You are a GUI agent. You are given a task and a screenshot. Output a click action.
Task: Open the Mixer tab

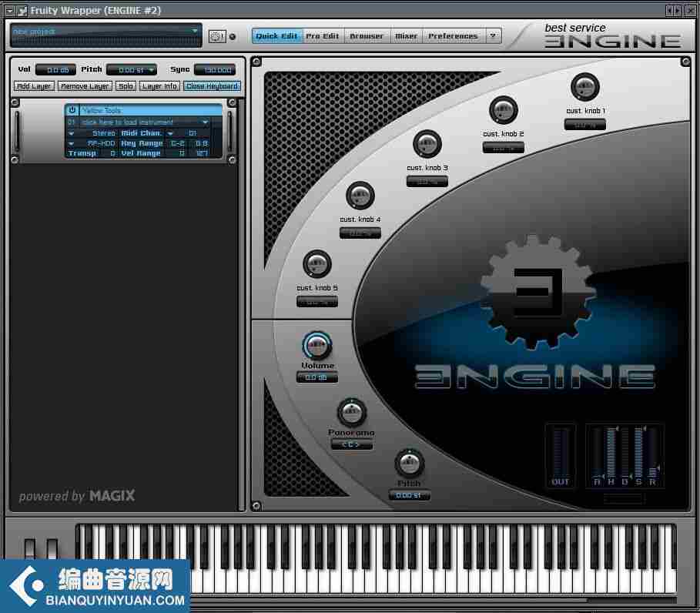tap(407, 35)
